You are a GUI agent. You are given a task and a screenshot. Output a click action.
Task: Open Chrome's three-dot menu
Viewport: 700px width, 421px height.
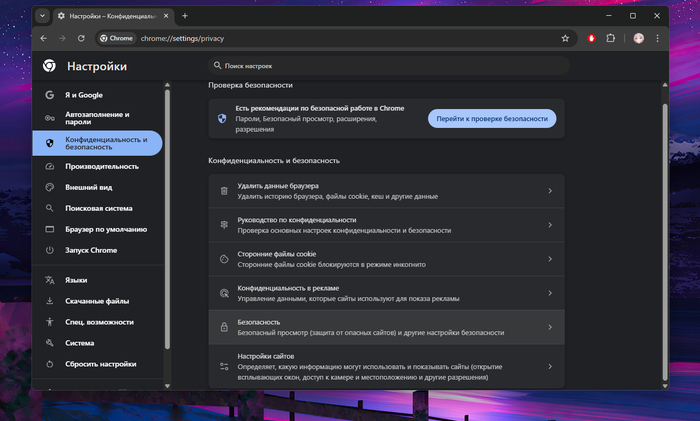coord(659,38)
